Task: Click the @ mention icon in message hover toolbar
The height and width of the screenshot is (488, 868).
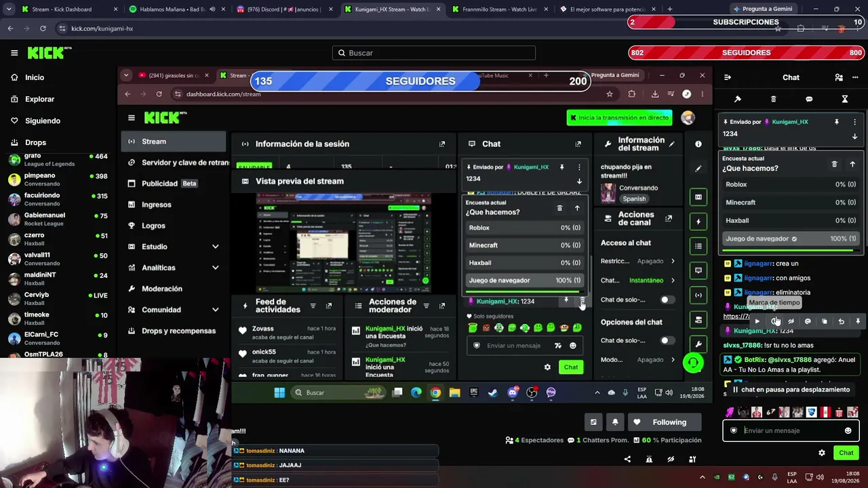Action: point(808,321)
